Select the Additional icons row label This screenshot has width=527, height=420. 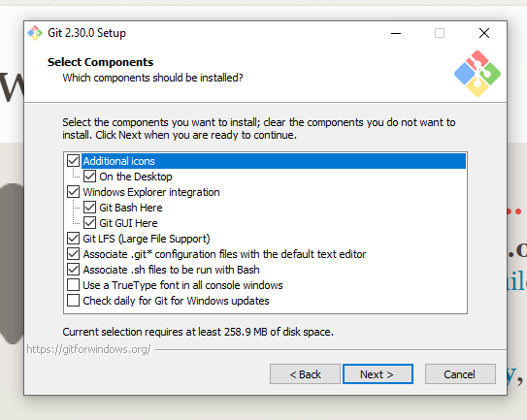(x=119, y=161)
